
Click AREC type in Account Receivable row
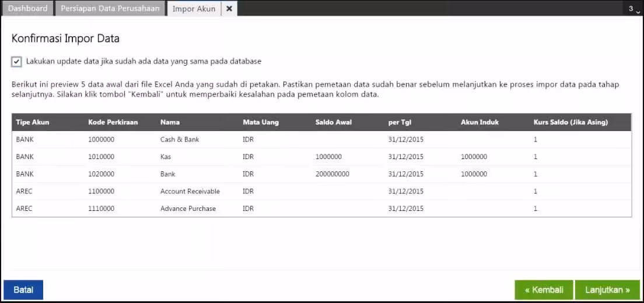(x=24, y=191)
